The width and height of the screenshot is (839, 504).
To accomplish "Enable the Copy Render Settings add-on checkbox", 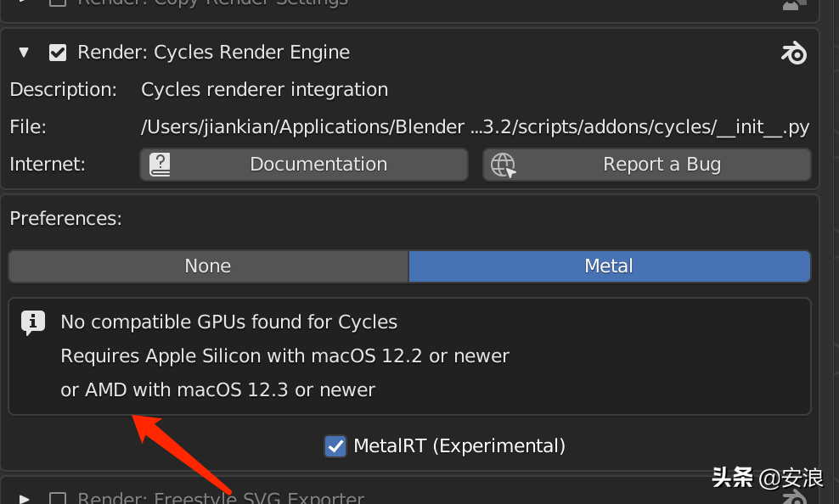I will [x=58, y=3].
